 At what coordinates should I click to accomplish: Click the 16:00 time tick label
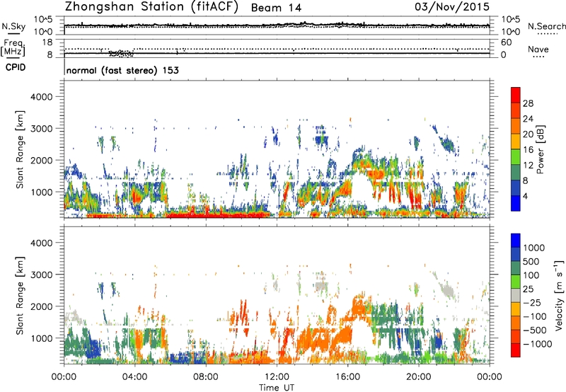[x=347, y=377]
